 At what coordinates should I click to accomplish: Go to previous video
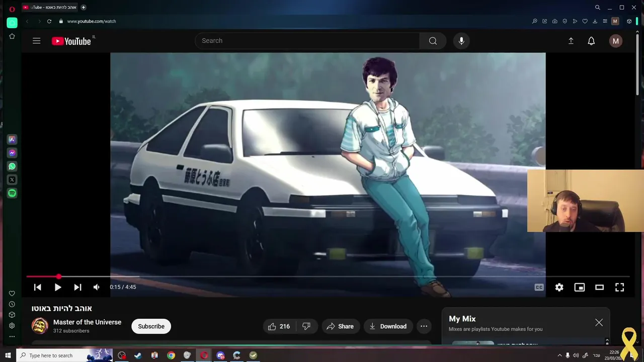coord(37,287)
